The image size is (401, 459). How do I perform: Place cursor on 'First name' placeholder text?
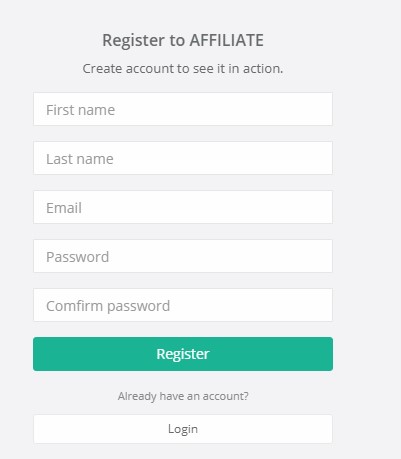pos(80,110)
